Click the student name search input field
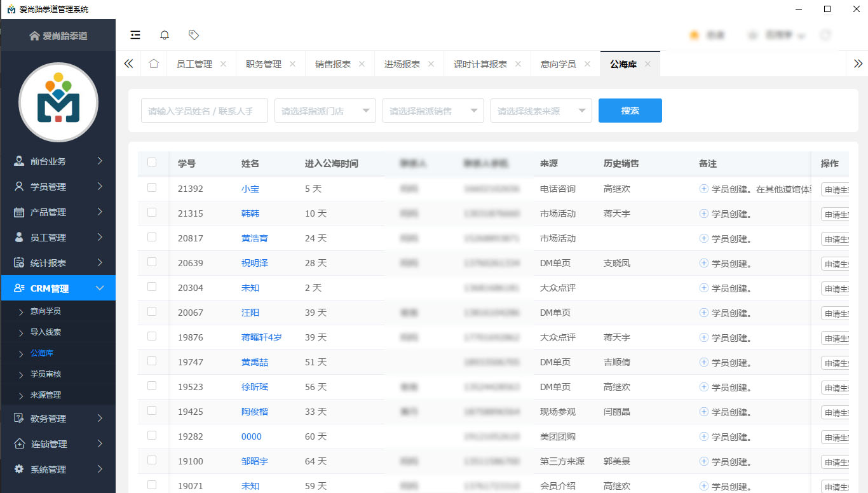Image resolution: width=868 pixels, height=493 pixels. tap(205, 111)
